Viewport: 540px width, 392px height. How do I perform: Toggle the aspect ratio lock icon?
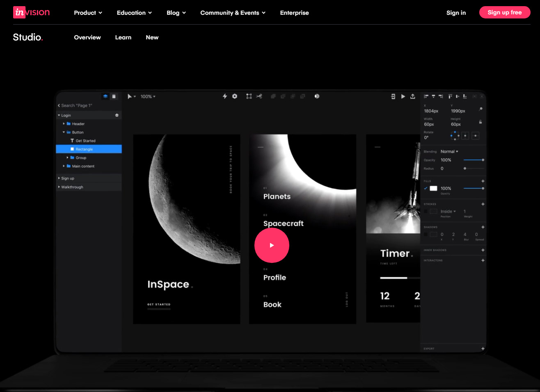click(x=481, y=122)
